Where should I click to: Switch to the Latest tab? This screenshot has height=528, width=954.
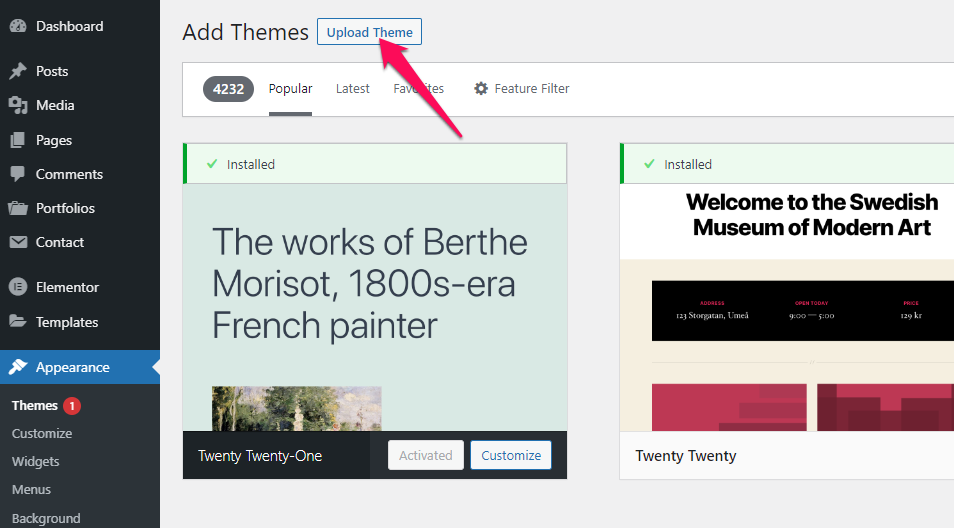pyautogui.click(x=353, y=89)
